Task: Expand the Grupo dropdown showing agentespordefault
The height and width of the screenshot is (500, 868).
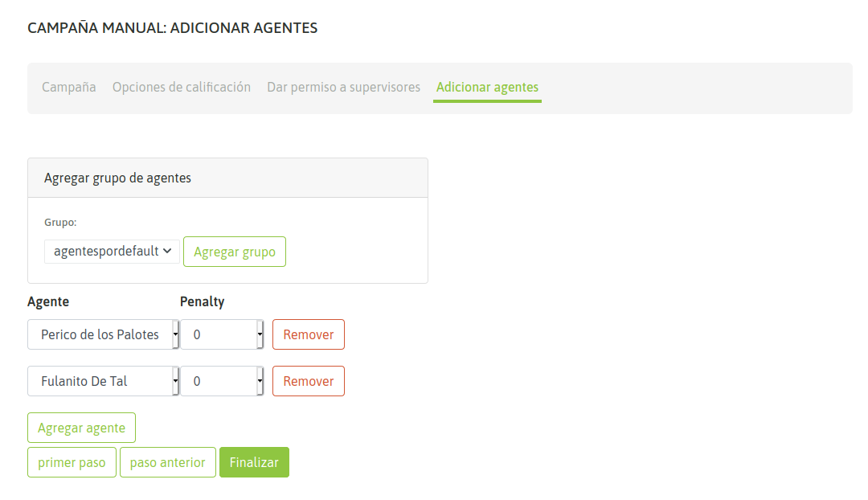Action: (112, 252)
